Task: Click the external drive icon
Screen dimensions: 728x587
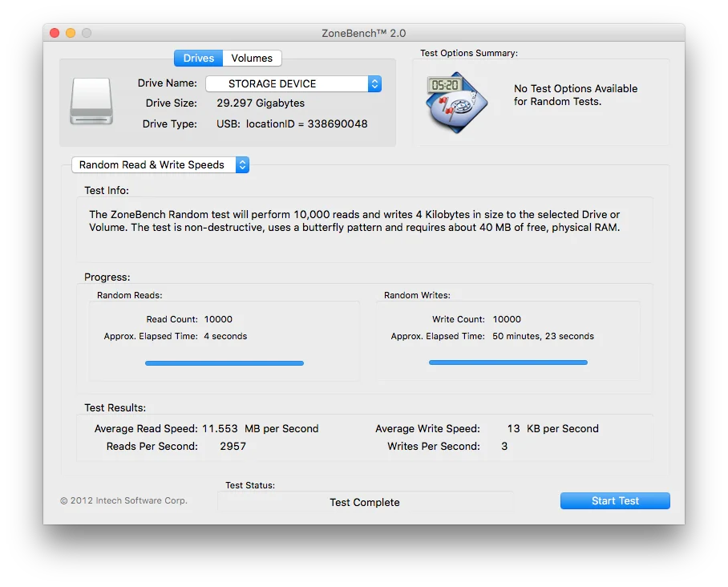Action: (x=91, y=101)
